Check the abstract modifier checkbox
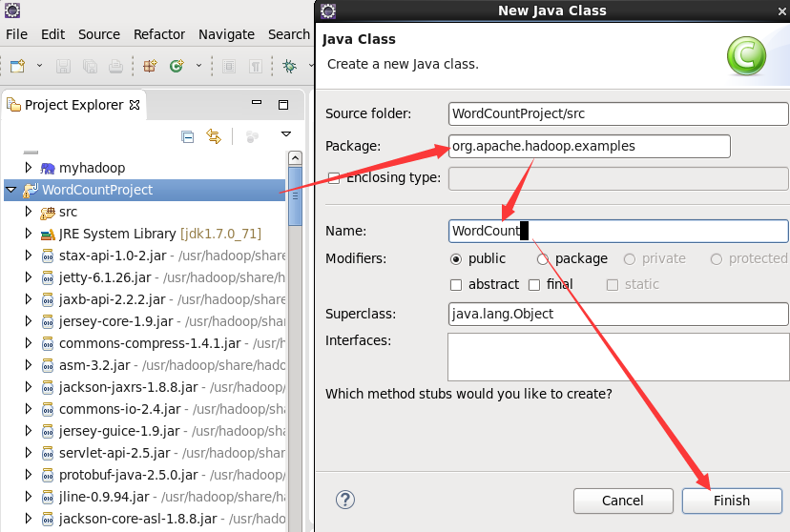This screenshot has width=790, height=532. coord(455,285)
